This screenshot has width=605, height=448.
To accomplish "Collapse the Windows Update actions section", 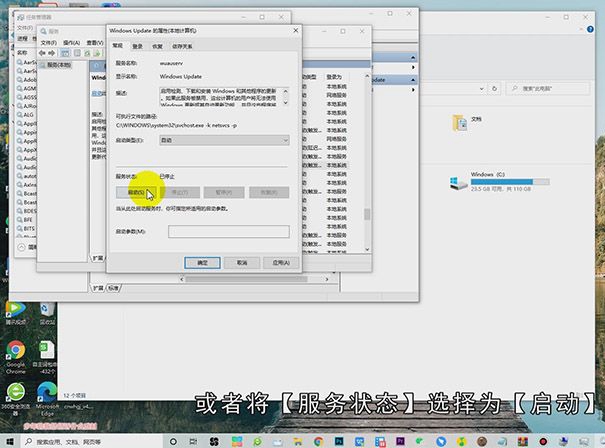I will point(413,80).
